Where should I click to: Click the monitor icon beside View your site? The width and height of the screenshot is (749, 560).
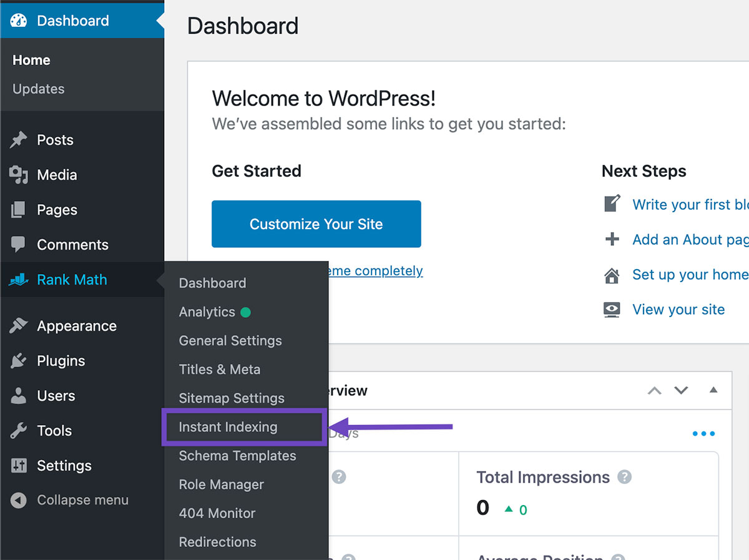click(x=612, y=310)
